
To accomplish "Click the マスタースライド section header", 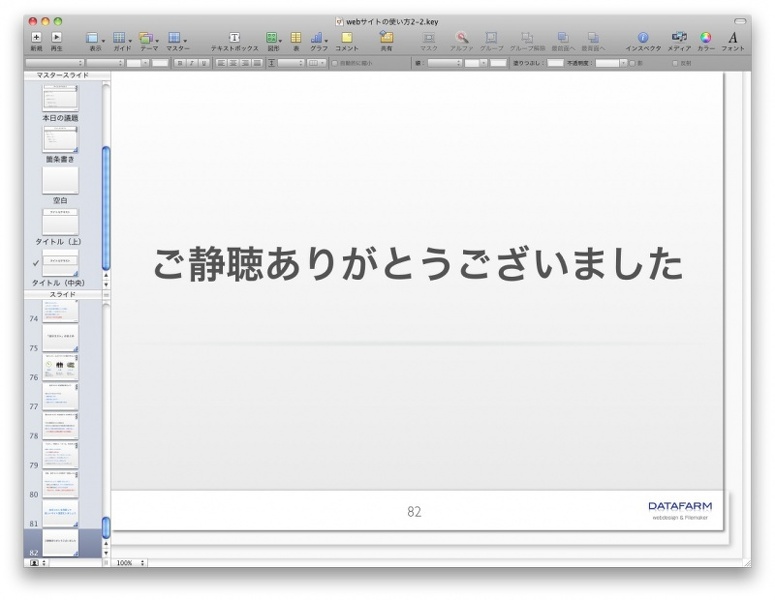I will pyautogui.click(x=62, y=75).
